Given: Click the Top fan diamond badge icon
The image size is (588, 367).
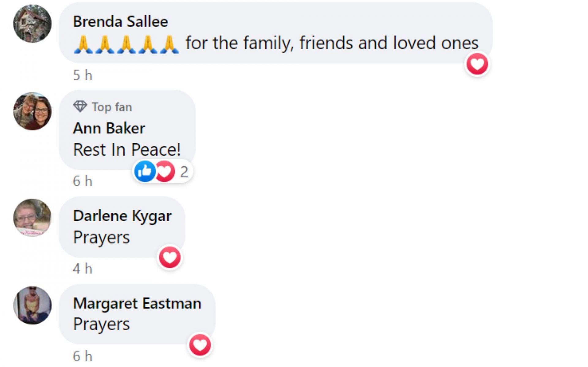Looking at the screenshot, I should click(80, 107).
